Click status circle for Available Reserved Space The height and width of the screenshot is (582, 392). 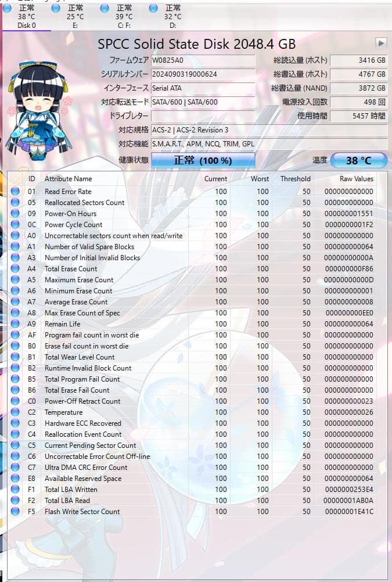[15, 478]
